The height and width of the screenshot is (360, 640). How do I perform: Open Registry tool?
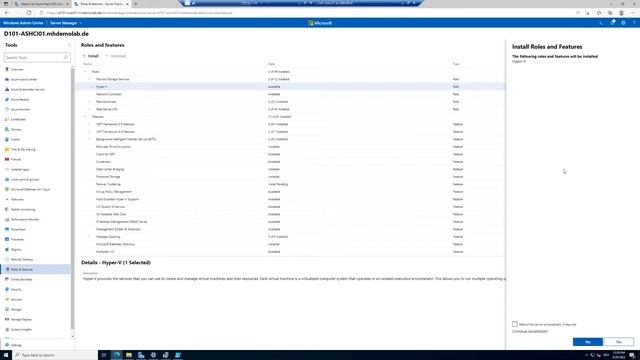pyautogui.click(x=16, y=249)
